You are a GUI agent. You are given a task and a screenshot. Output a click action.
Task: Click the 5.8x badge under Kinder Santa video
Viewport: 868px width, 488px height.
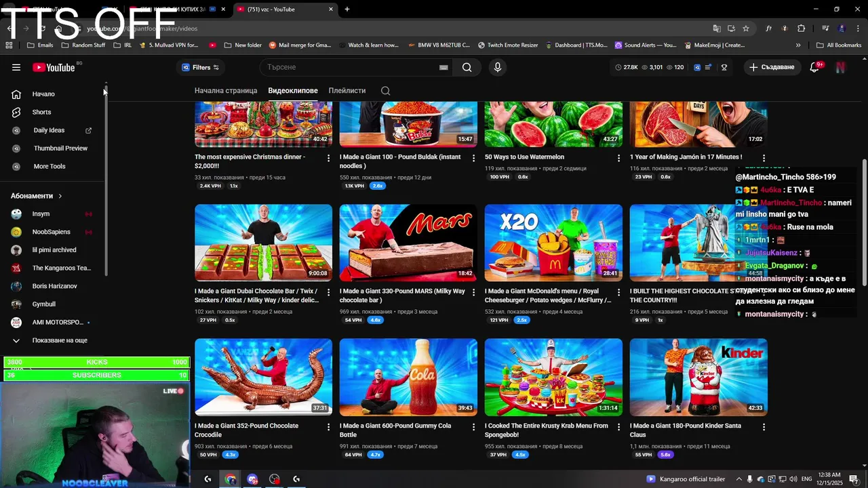665,455
